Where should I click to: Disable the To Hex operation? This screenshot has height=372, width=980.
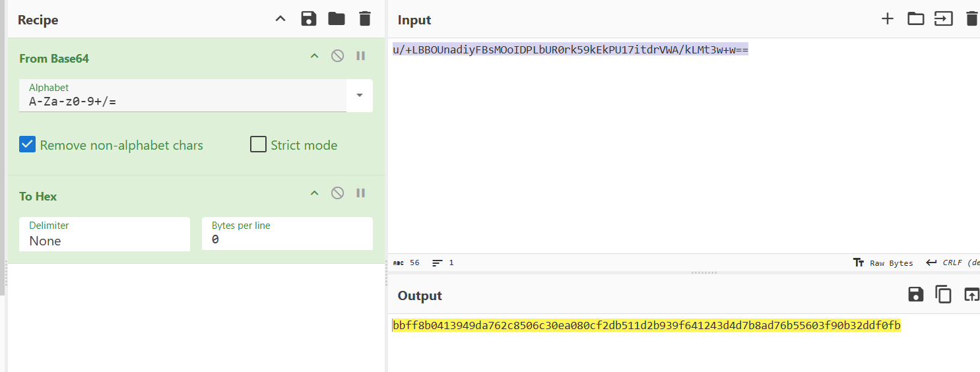(x=337, y=193)
